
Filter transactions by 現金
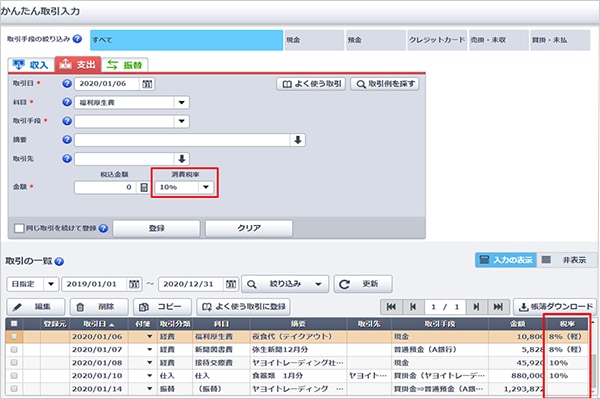click(314, 40)
